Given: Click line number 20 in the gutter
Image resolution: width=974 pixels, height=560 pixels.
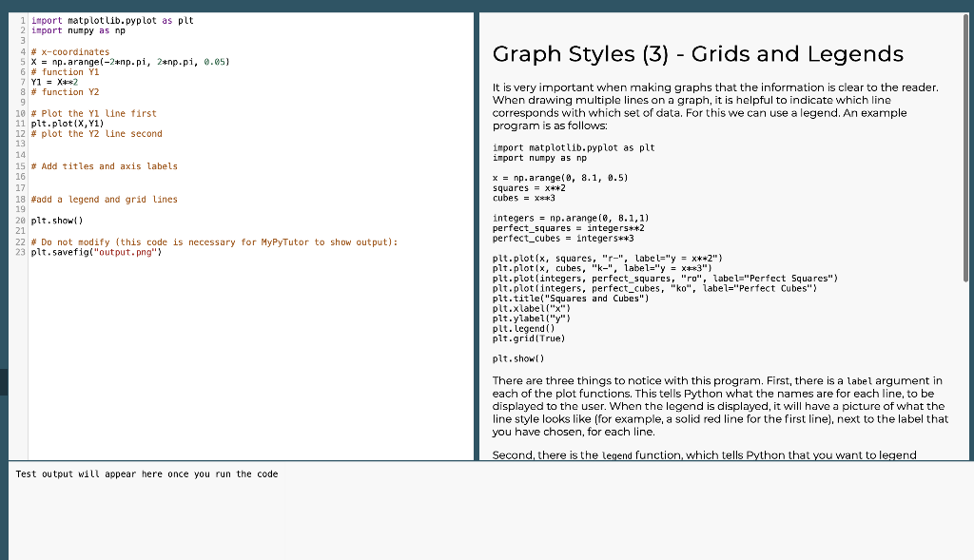Looking at the screenshot, I should pyautogui.click(x=22, y=221).
